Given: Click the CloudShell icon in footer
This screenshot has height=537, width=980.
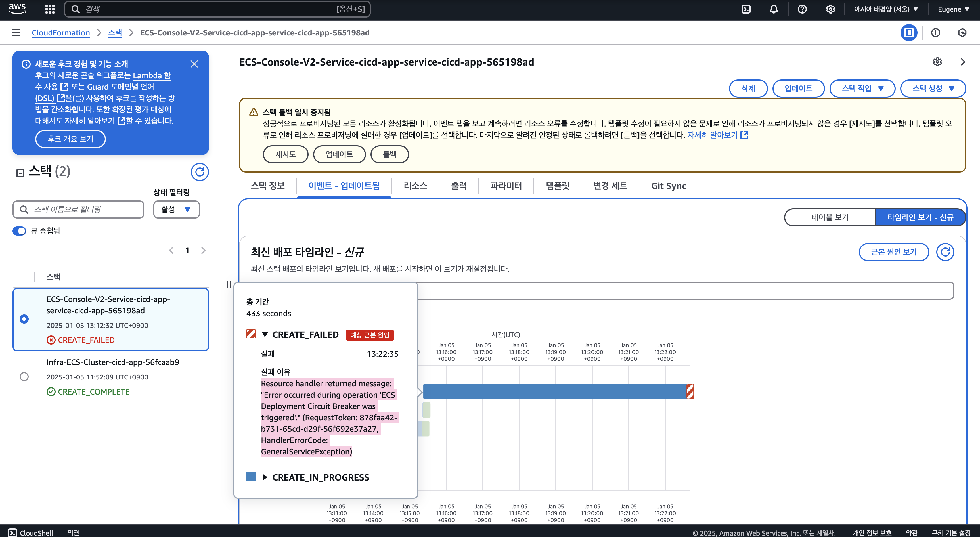Looking at the screenshot, I should [12, 532].
